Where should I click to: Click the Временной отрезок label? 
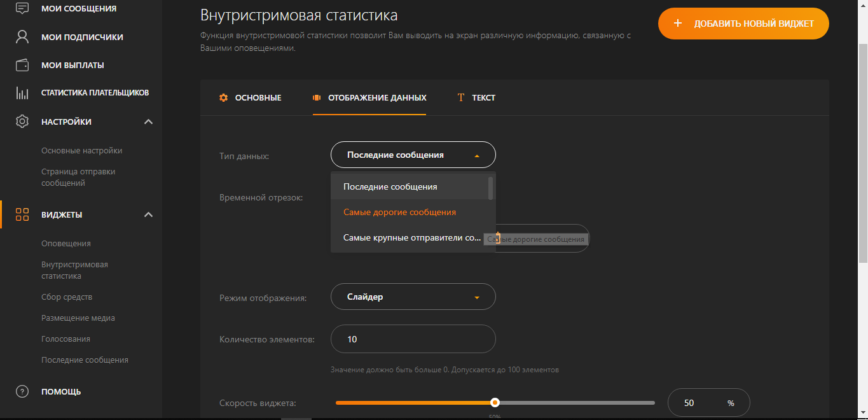261,197
